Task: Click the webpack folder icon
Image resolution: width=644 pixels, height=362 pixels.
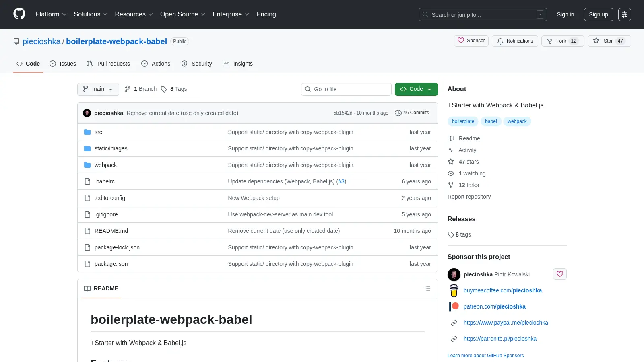Action: tap(87, 165)
